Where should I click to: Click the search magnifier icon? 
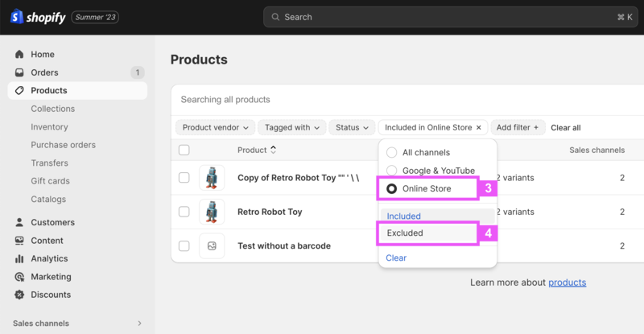coord(275,17)
